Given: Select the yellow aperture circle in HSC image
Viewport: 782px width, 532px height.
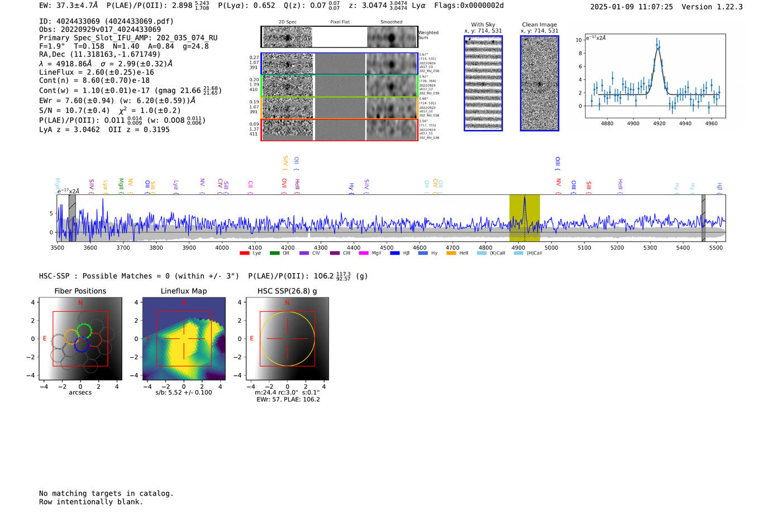Looking at the screenshot, I should [287, 339].
